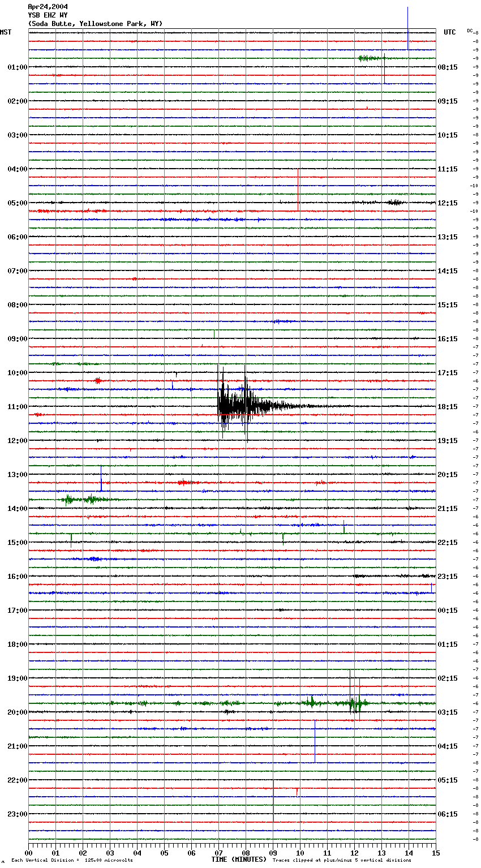Click the 00:15 UTC time label
Image resolution: width=481 pixels, height=868 pixels.
pyautogui.click(x=448, y=611)
